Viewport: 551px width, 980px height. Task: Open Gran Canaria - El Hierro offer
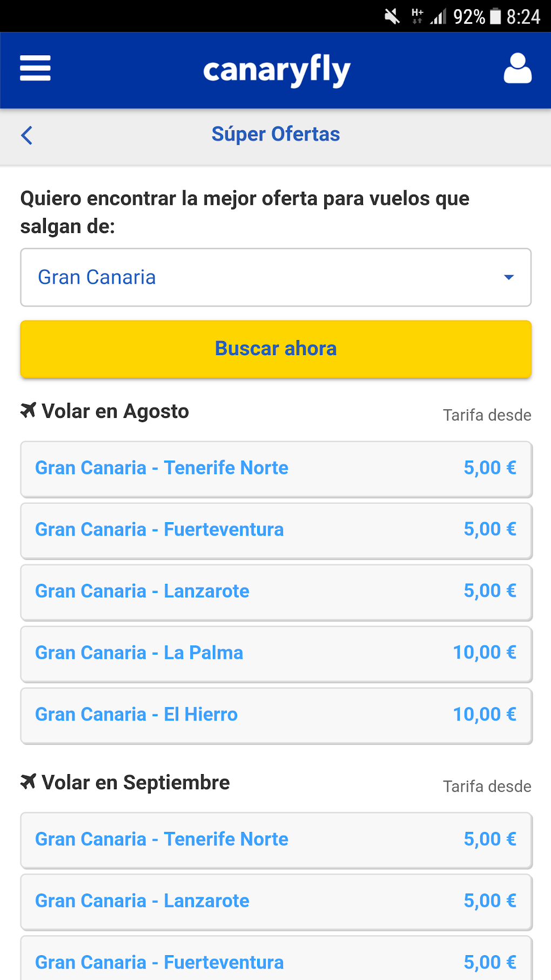coord(275,715)
